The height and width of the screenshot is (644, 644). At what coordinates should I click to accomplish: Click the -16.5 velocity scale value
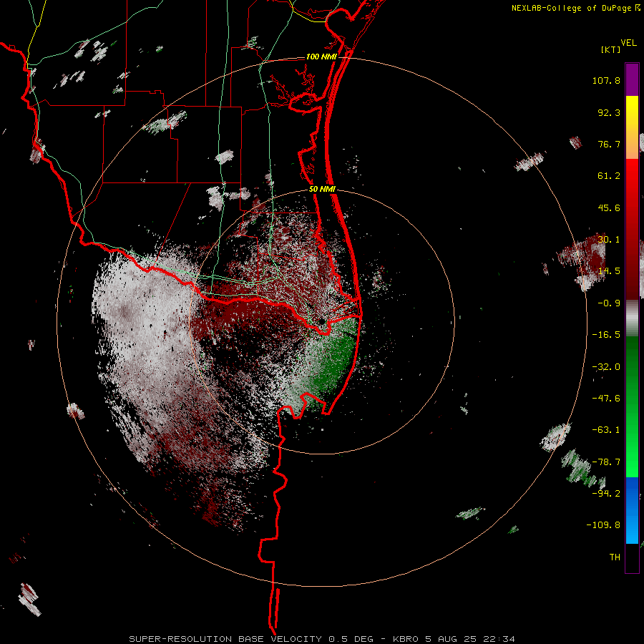pos(606,335)
